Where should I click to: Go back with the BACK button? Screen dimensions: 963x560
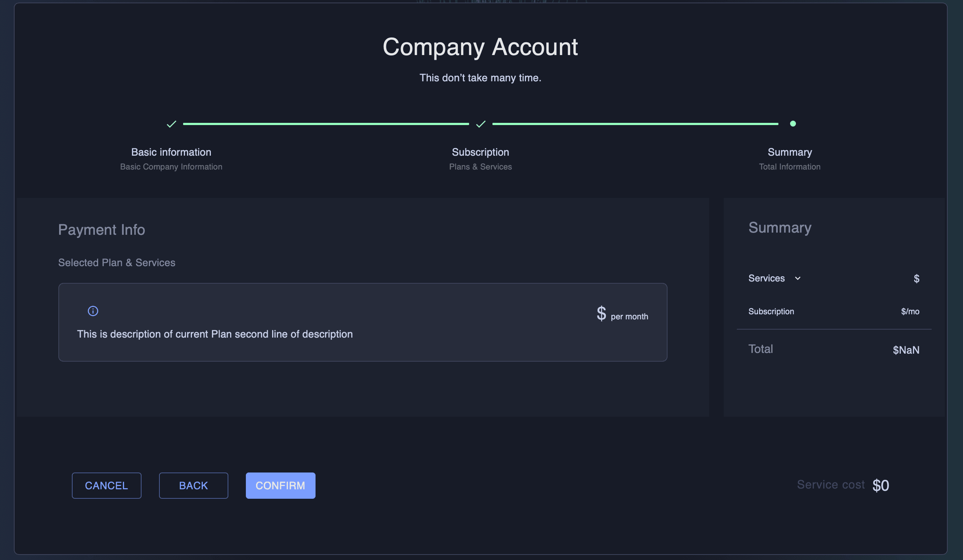point(193,486)
